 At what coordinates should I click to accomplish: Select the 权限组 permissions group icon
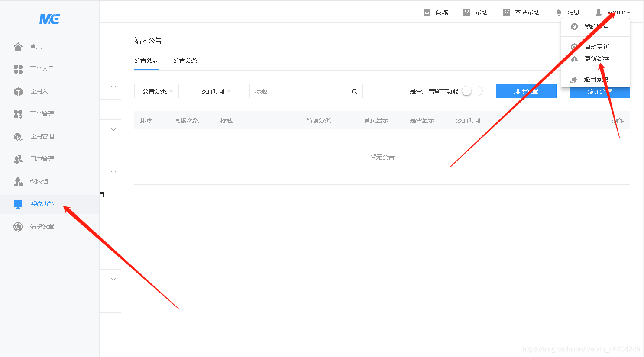(x=18, y=181)
